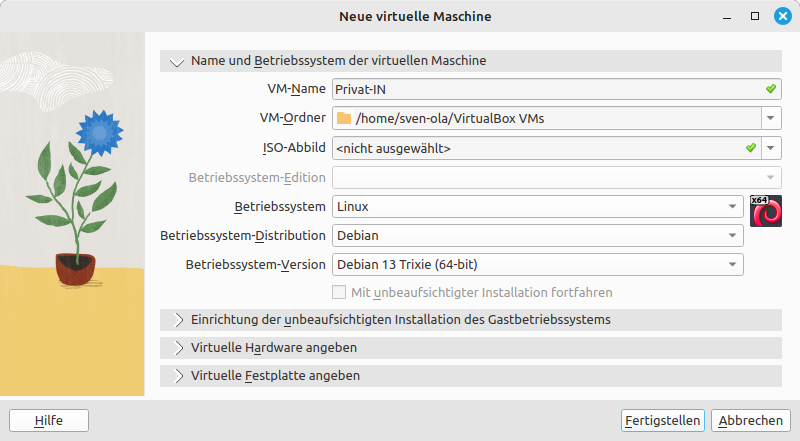
Task: Open the ISO-Abbild dropdown arrow
Action: click(771, 148)
